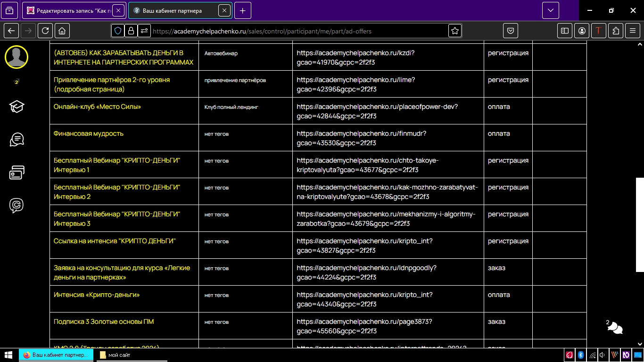644x362 pixels.
Task: Open 'КРИПТО-ДЕНЬГИ Интервью 3' offer
Action: pos(117,219)
